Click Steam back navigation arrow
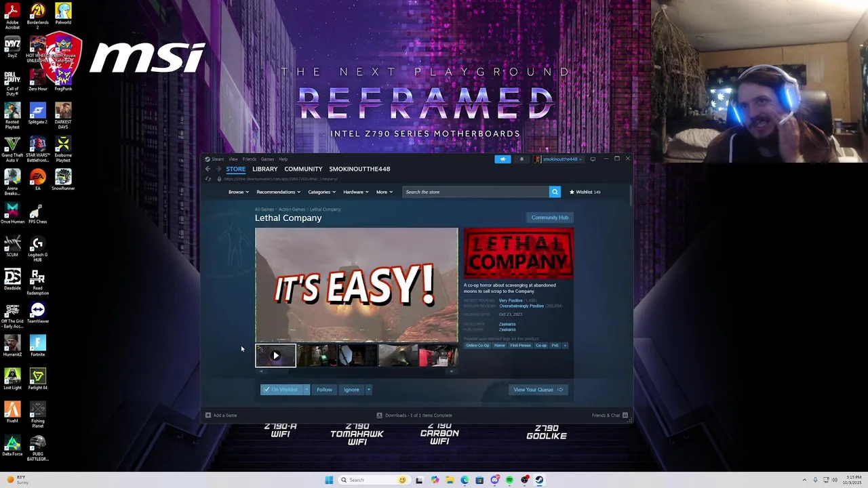 coord(208,169)
